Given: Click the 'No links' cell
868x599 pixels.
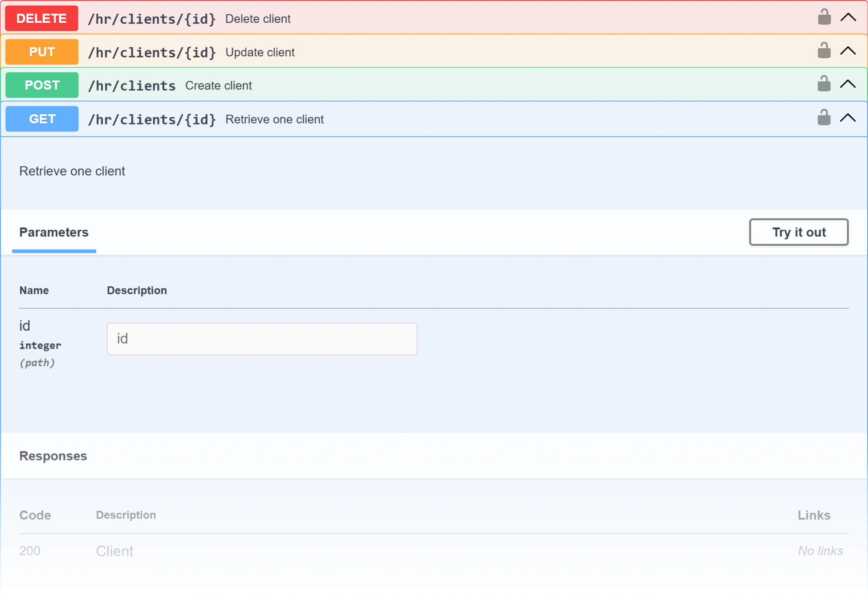Looking at the screenshot, I should point(820,551).
